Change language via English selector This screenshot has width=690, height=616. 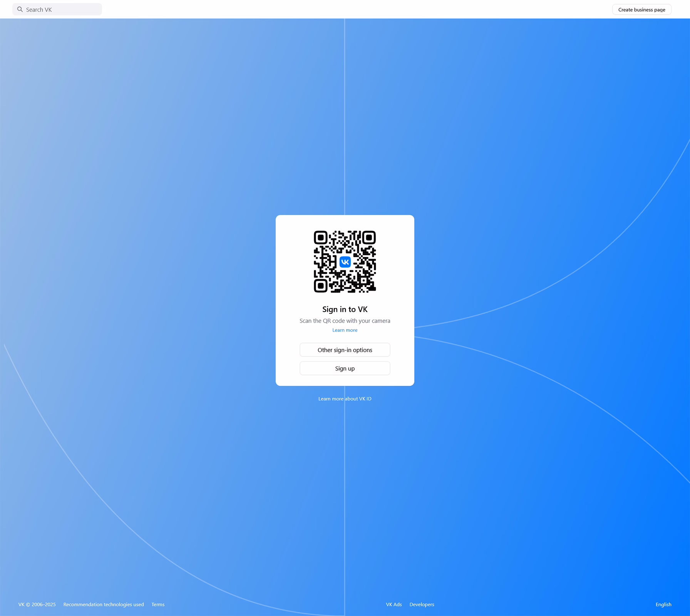click(x=663, y=604)
